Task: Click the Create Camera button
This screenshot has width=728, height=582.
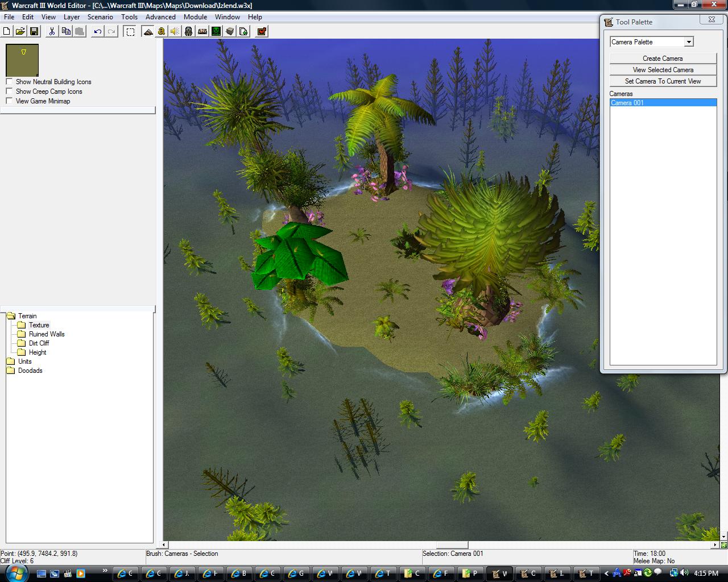Action: [x=663, y=59]
